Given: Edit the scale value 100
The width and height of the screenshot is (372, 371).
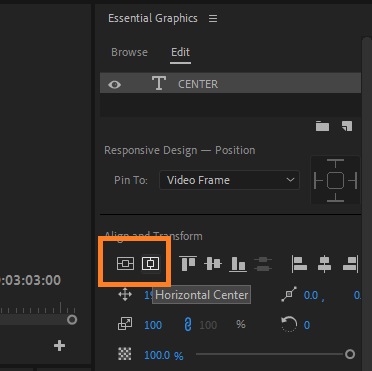Looking at the screenshot, I should tap(153, 325).
